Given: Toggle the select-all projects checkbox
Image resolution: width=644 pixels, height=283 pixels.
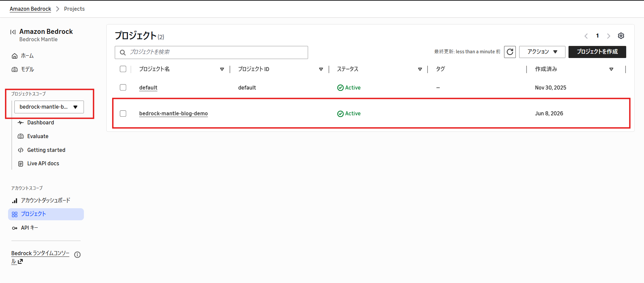Looking at the screenshot, I should click(123, 69).
